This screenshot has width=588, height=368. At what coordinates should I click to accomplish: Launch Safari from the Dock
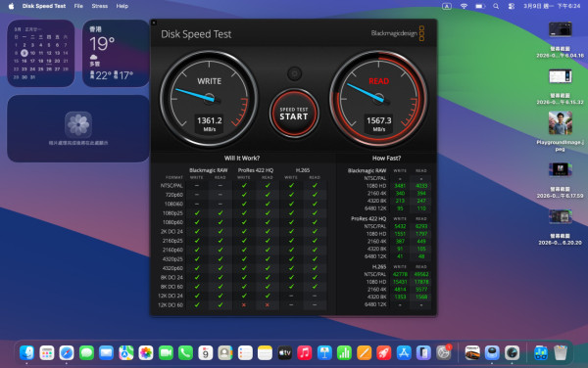pyautogui.click(x=67, y=352)
